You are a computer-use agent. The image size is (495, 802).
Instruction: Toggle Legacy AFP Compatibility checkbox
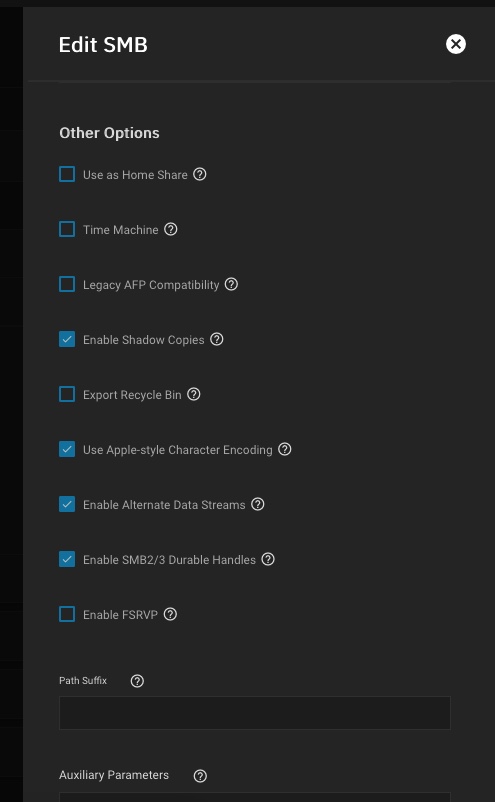coord(67,284)
